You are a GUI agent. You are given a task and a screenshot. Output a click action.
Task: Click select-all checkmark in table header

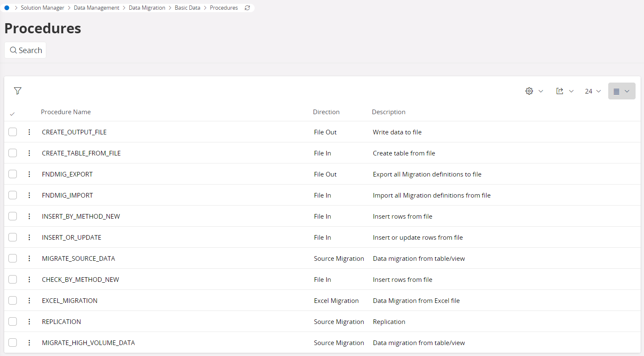(12, 114)
